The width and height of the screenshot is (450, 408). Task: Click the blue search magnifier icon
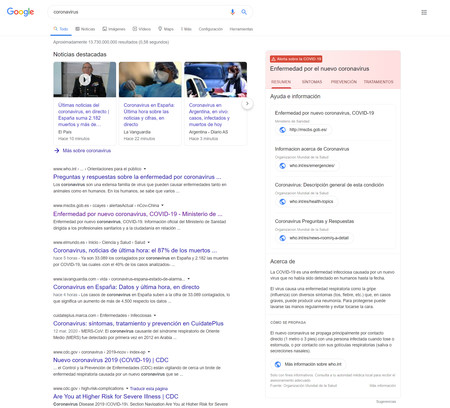click(x=244, y=12)
